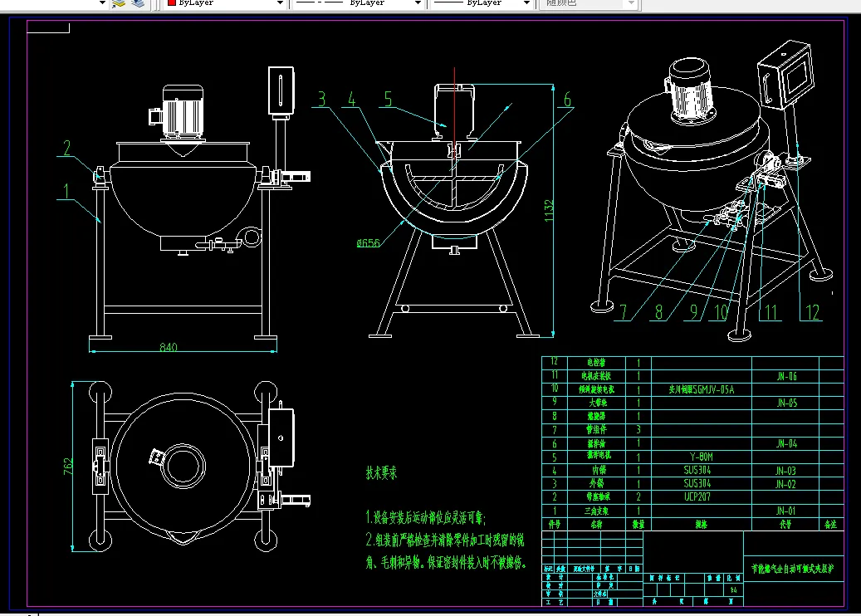The height and width of the screenshot is (616, 861).
Task: Click balloon number 5 on the section view
Action: (x=388, y=99)
